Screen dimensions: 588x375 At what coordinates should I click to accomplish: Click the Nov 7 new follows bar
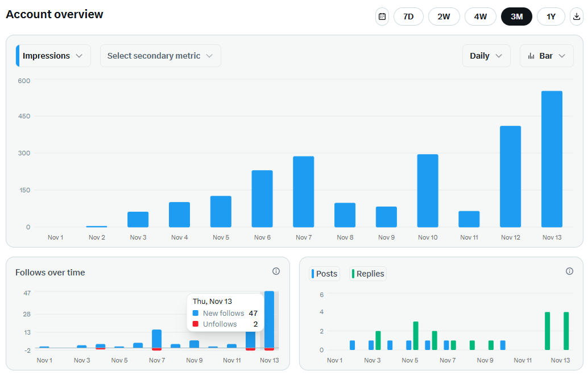click(x=157, y=339)
